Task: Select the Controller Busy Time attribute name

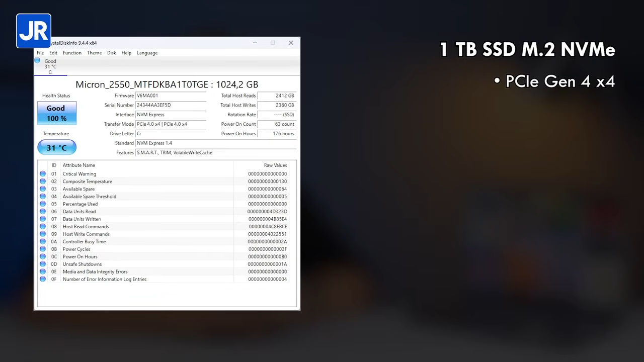Action: point(84,242)
